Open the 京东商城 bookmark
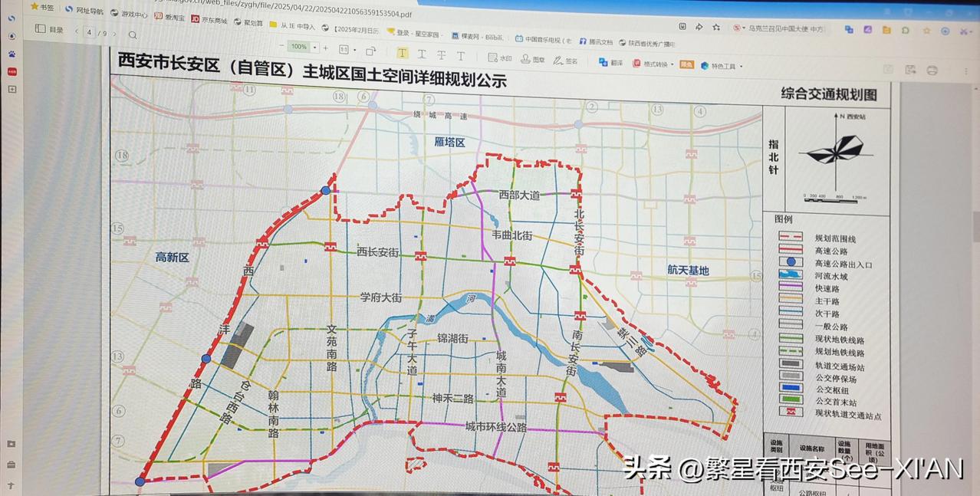980x496 pixels. pyautogui.click(x=209, y=19)
